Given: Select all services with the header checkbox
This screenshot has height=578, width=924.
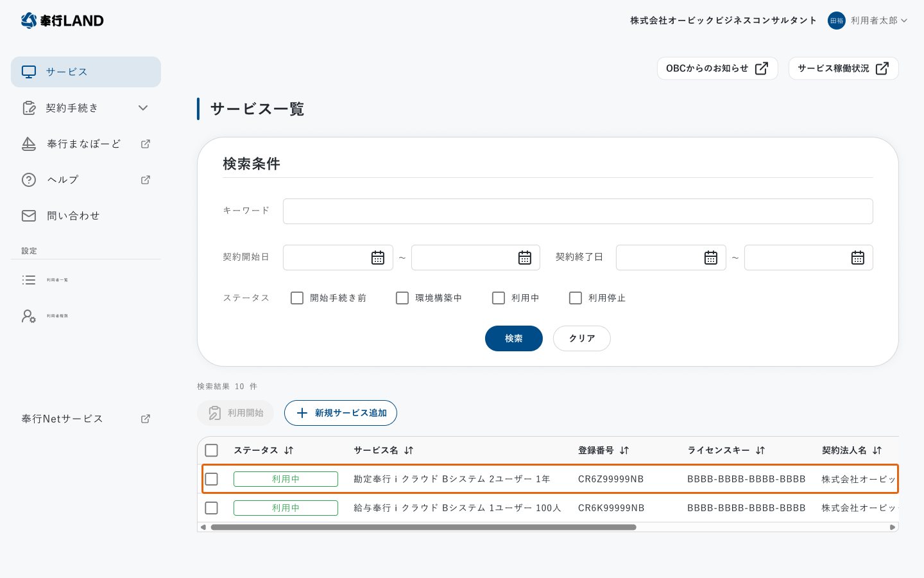Looking at the screenshot, I should point(211,450).
